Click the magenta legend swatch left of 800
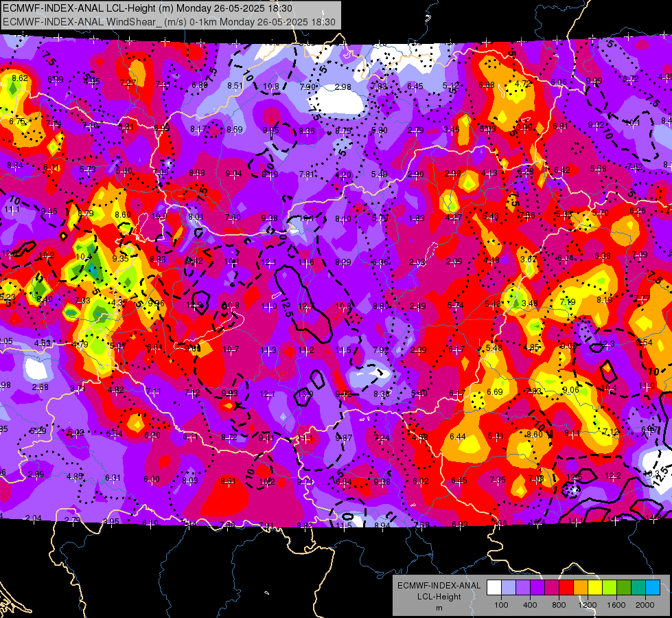 pos(552,588)
